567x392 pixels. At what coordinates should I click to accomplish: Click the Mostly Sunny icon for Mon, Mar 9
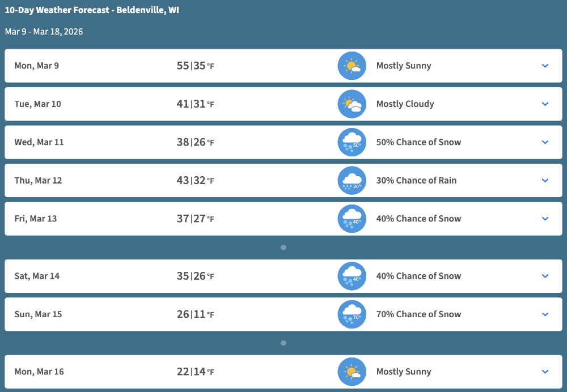[352, 66]
